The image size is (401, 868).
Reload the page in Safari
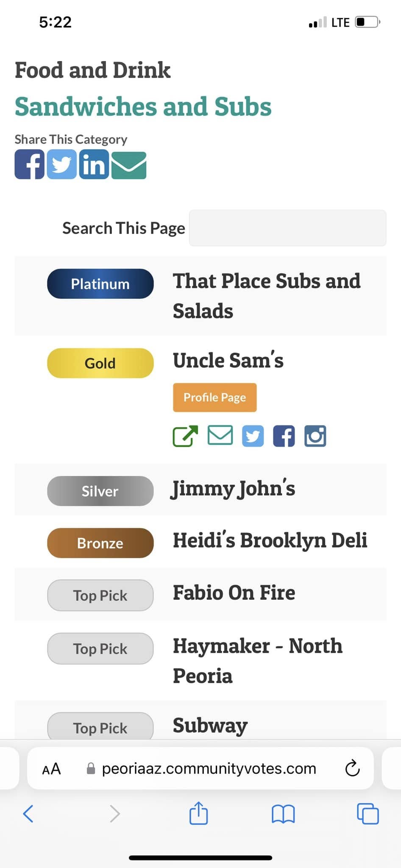tap(353, 768)
